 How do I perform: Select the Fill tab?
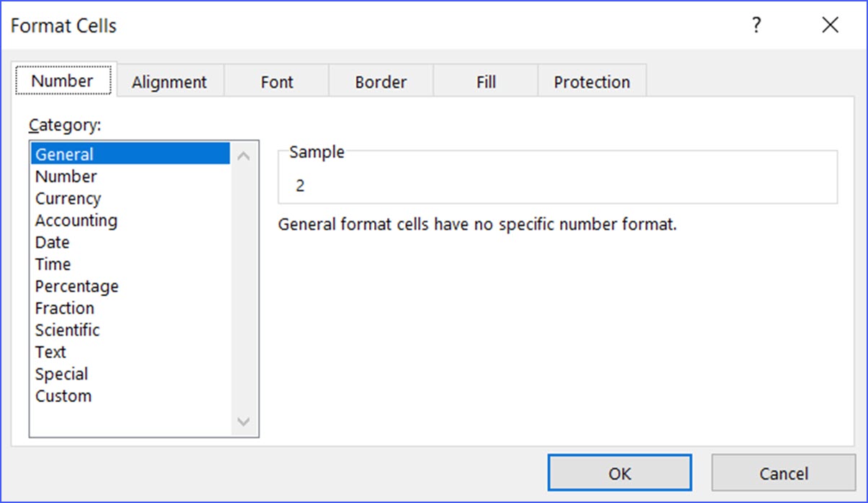point(486,82)
